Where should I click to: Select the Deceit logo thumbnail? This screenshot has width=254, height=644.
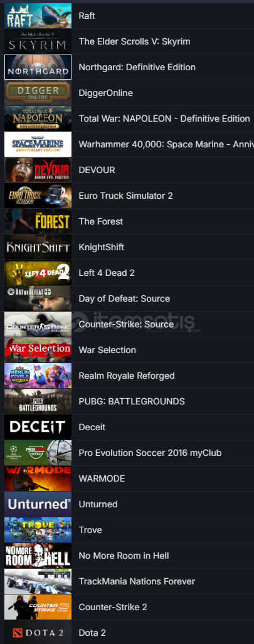[x=38, y=427]
